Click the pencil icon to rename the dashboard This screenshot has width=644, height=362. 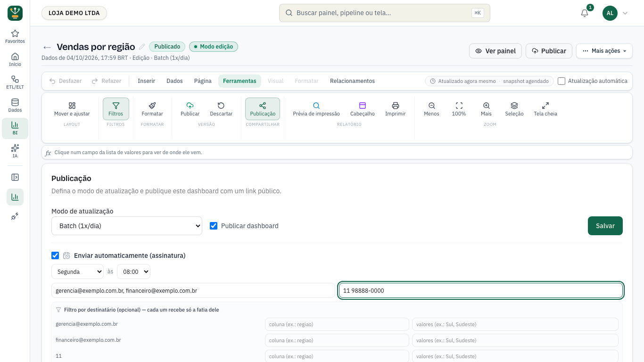(x=142, y=47)
